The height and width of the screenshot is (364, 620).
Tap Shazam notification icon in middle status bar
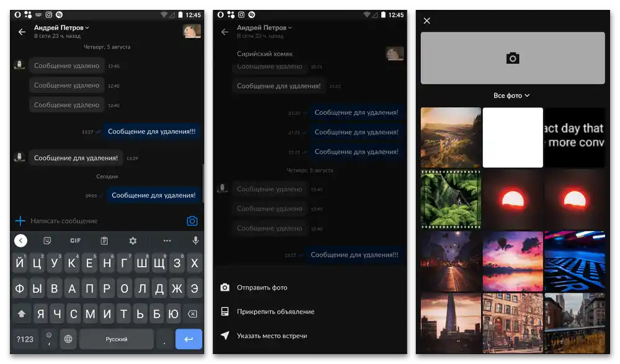[252, 15]
